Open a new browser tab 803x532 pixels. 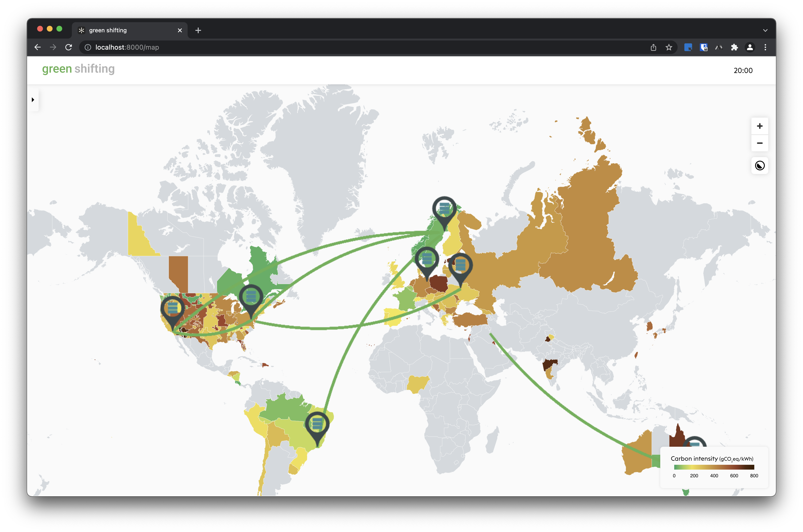[x=198, y=31]
